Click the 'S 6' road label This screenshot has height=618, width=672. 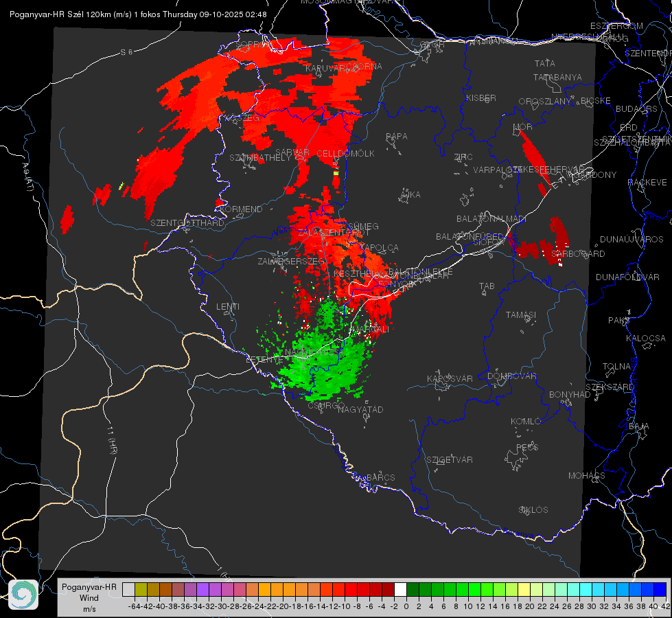tap(126, 52)
